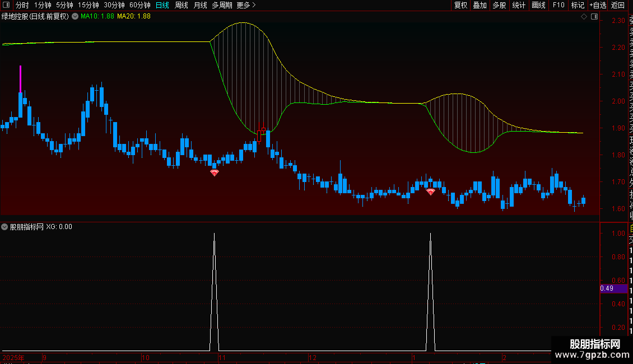Select the 1分钟 period tab
Viewport: 633px width, 364px height.
coord(43,5)
